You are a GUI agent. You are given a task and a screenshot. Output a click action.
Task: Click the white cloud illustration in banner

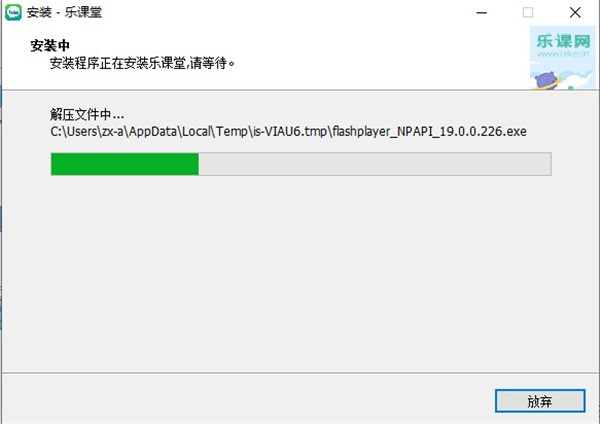pos(580,80)
